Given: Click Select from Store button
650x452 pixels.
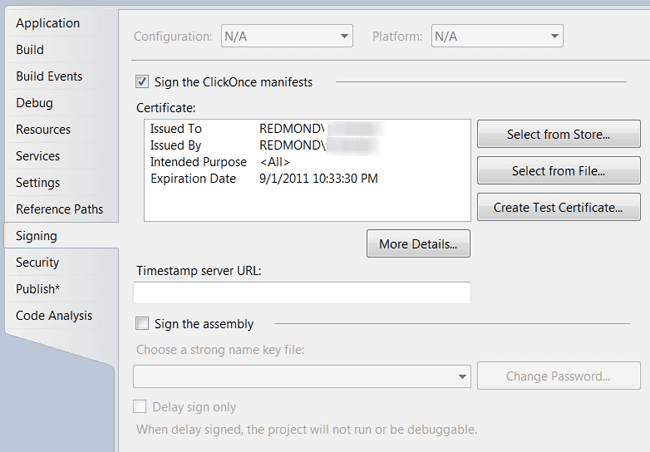Looking at the screenshot, I should click(x=558, y=134).
